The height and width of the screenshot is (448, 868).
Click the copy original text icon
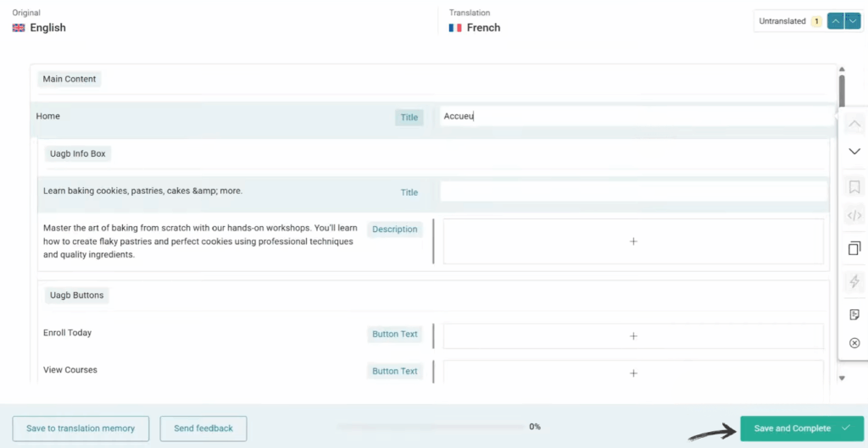tap(854, 248)
